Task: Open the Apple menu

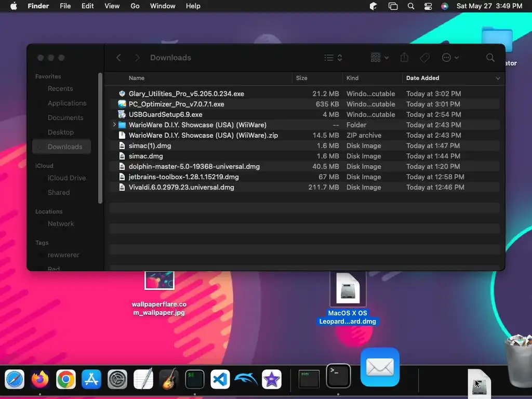Action: click(14, 6)
